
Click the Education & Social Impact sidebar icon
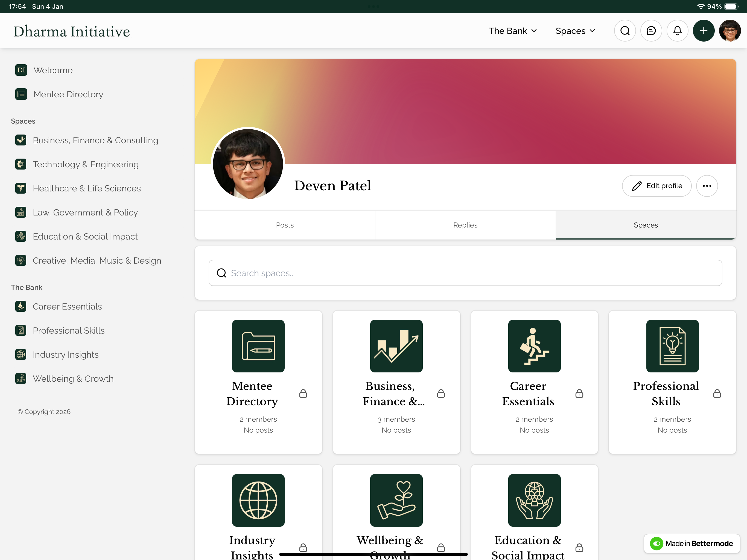pyautogui.click(x=21, y=236)
